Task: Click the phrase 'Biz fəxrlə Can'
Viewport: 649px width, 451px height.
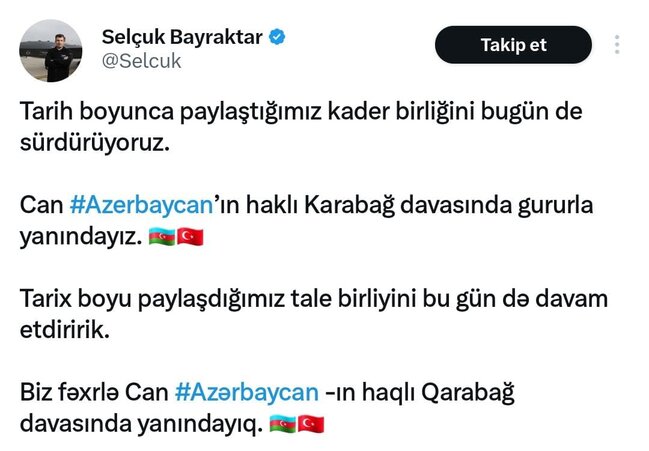Action: (94, 392)
